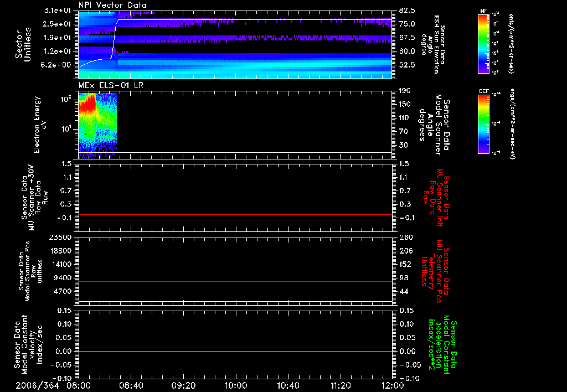Click the '190' scanner angle tick
Viewport: 567px width, 392px height.
point(405,91)
